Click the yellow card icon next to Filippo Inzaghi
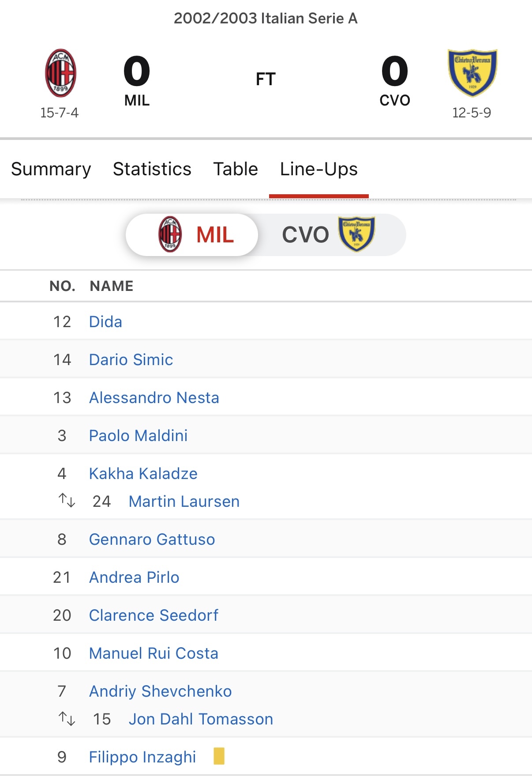Screen dimensions: 532x777 pyautogui.click(x=219, y=756)
